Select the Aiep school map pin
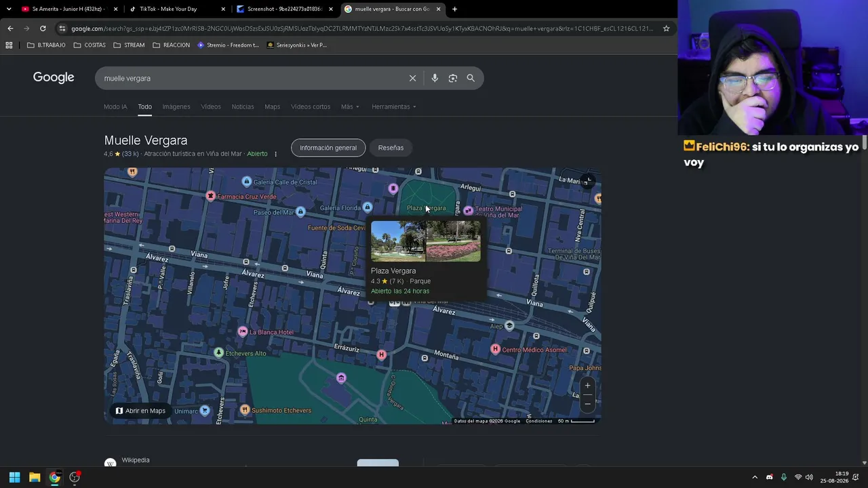This screenshot has height=488, width=868. [x=509, y=325]
